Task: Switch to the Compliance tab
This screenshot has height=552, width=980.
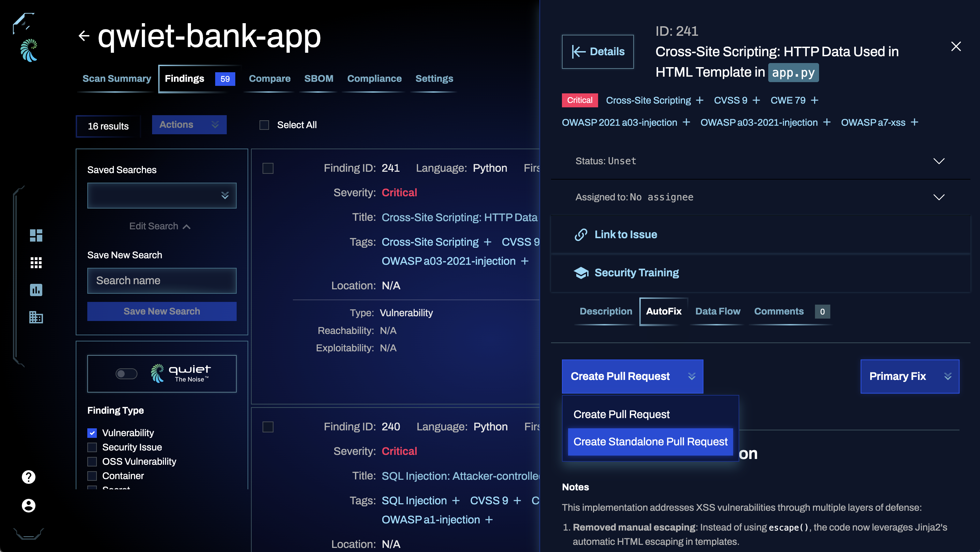Action: tap(374, 79)
